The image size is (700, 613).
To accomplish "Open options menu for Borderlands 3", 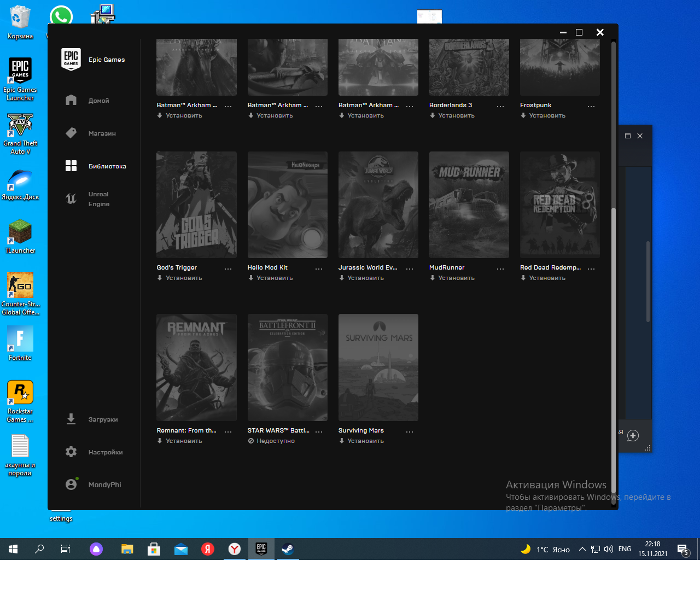I will click(500, 106).
